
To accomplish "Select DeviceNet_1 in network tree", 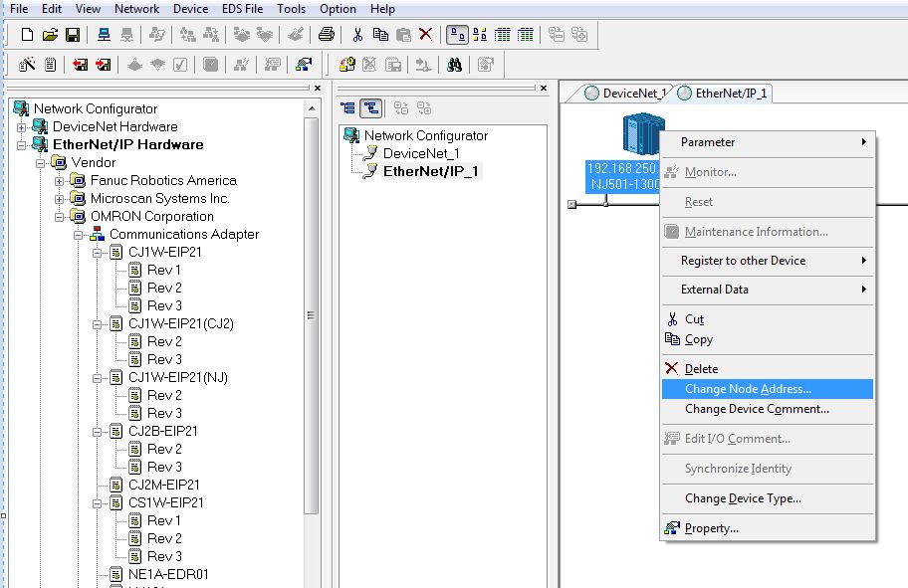I will 421,153.
